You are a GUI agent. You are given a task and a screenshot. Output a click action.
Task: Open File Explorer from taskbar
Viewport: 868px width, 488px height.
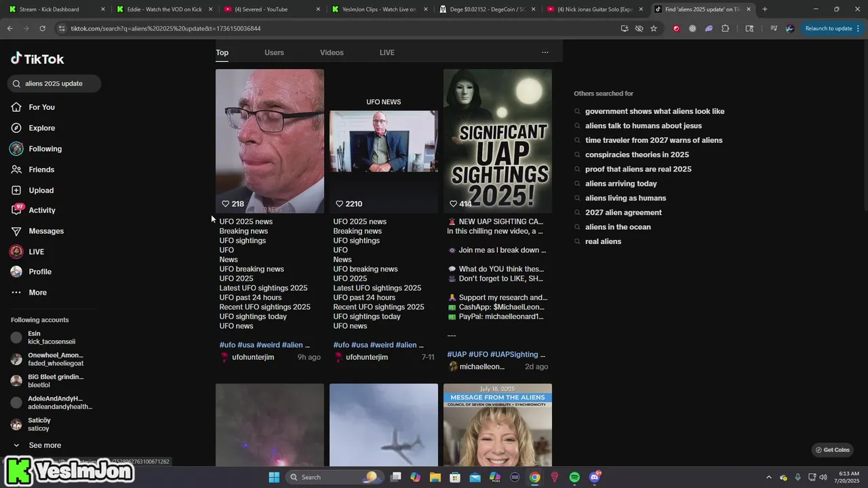click(x=435, y=477)
